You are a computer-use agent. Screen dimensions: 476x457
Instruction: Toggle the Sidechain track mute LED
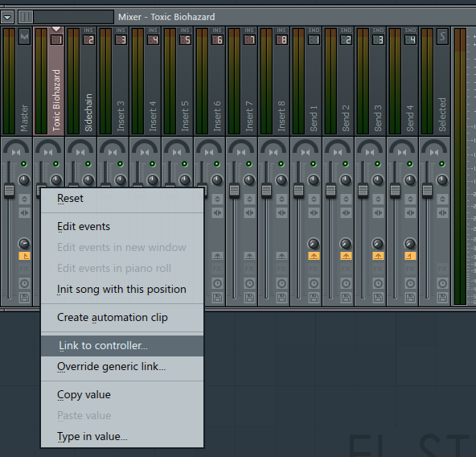(88, 164)
